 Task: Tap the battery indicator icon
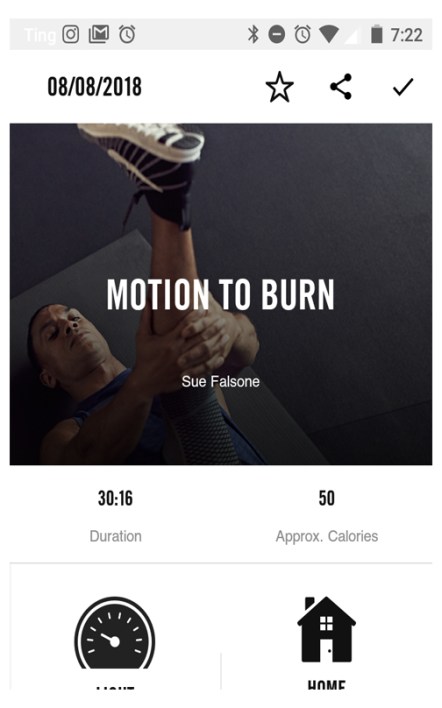click(377, 34)
